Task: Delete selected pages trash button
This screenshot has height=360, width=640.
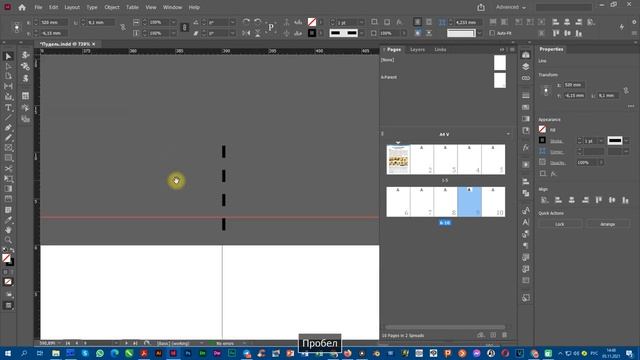Action: pos(505,335)
